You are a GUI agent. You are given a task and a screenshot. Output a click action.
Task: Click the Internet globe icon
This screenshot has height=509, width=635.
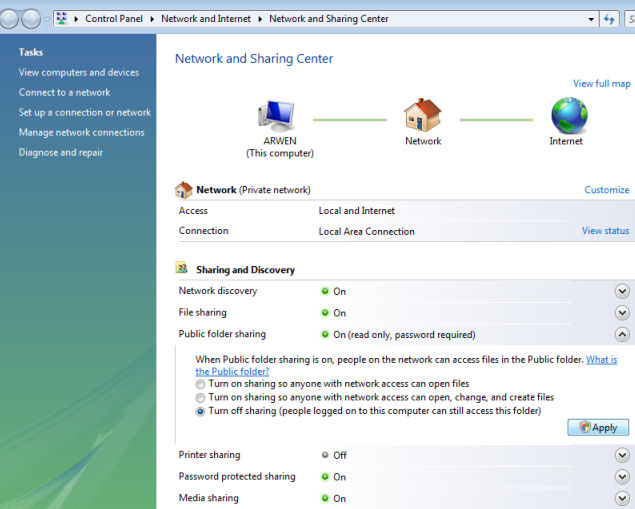point(569,115)
